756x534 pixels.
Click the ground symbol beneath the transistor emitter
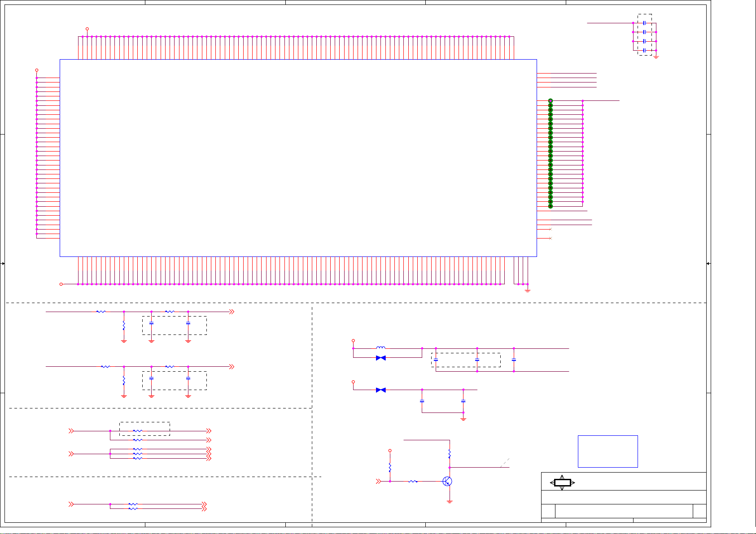[450, 502]
